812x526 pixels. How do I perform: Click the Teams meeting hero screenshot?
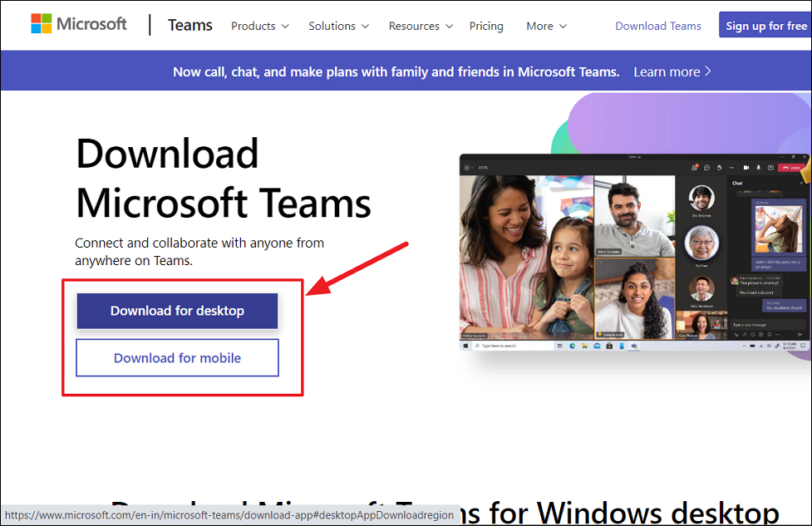point(635,253)
